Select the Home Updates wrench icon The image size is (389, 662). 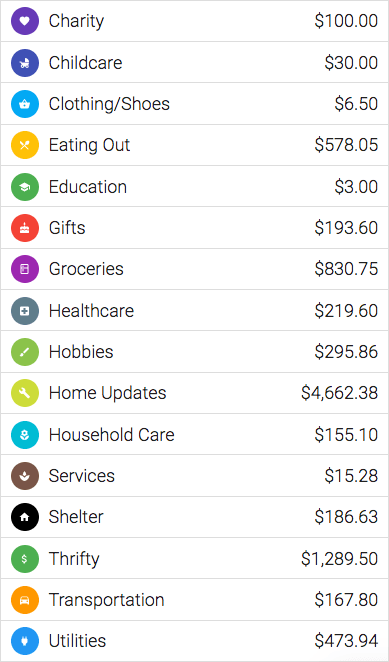pyautogui.click(x=25, y=393)
